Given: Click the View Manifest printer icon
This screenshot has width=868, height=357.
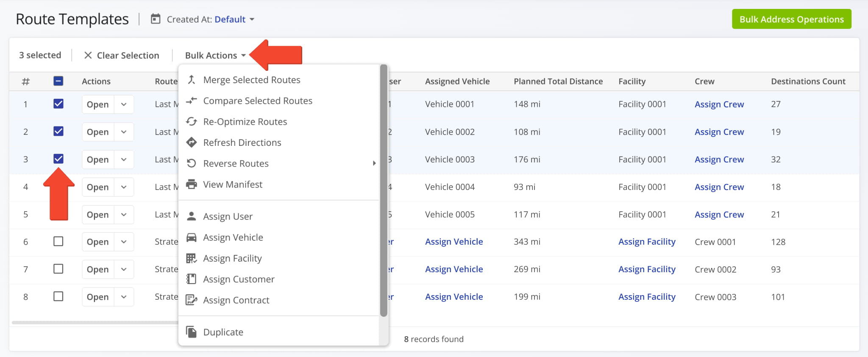Looking at the screenshot, I should point(192,184).
